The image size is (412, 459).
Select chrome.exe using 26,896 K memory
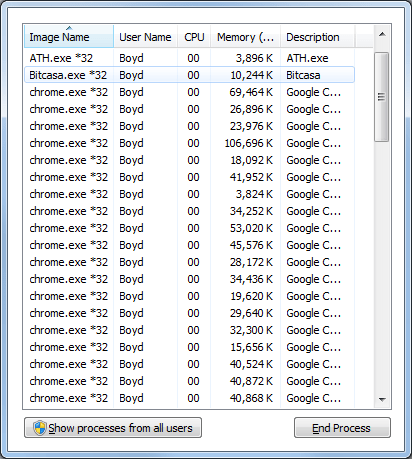pyautogui.click(x=189, y=109)
